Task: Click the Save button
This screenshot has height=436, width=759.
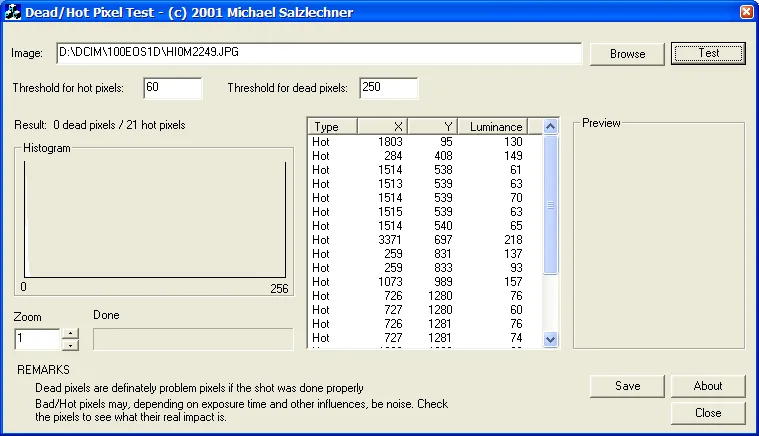Action: pos(627,386)
